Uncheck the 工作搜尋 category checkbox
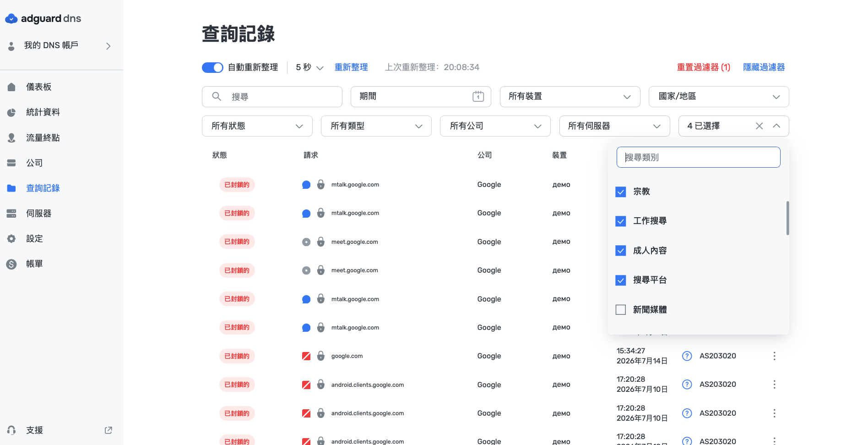 click(x=620, y=221)
